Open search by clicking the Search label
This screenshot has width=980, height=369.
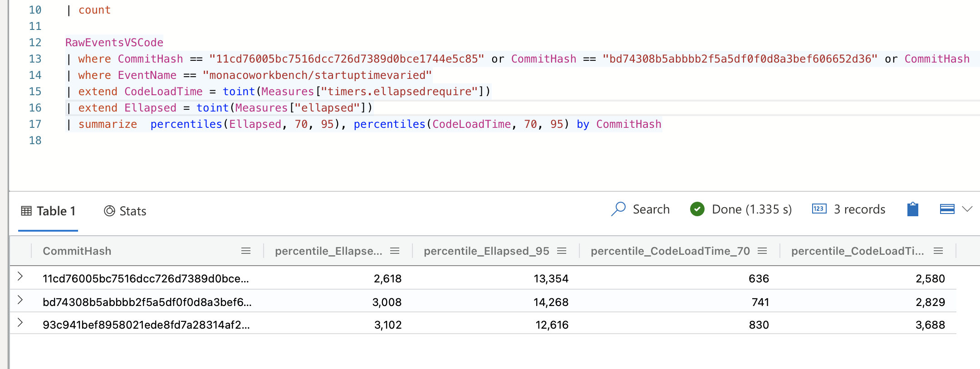652,209
